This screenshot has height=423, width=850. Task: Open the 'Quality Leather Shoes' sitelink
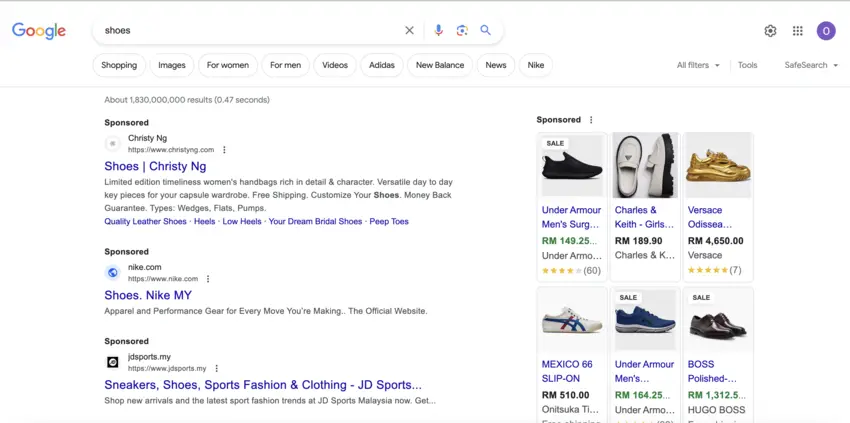pos(145,221)
